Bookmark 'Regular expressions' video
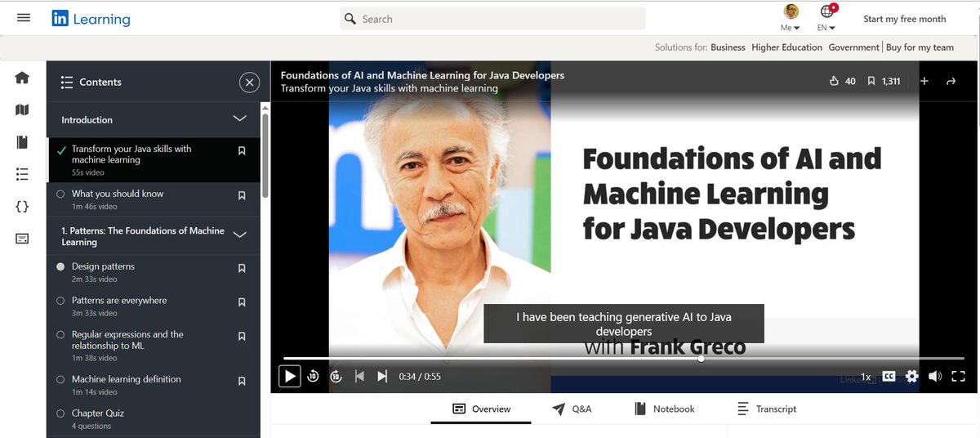The width and height of the screenshot is (980, 438). [242, 336]
